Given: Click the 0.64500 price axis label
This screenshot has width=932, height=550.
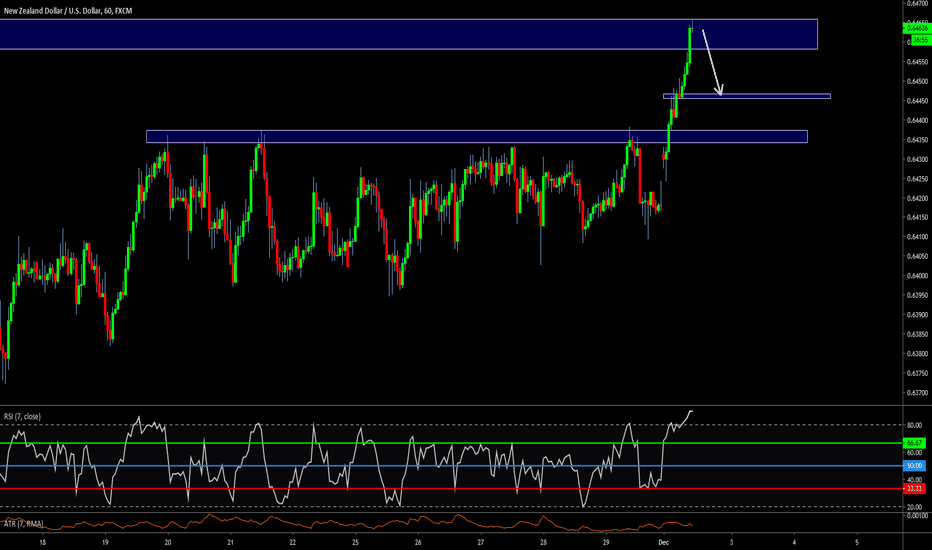Looking at the screenshot, I should pyautogui.click(x=918, y=81).
